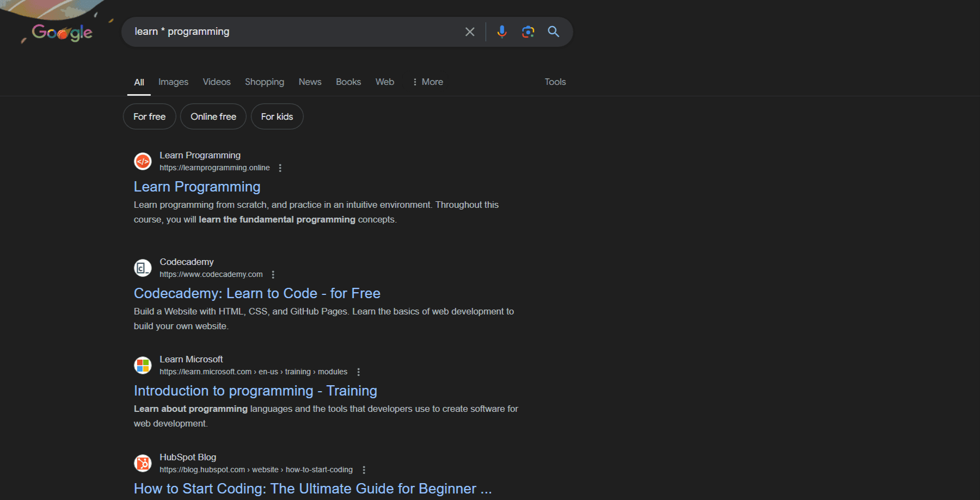
Task: Click the Learn Microsoft site favicon
Action: pos(143,365)
